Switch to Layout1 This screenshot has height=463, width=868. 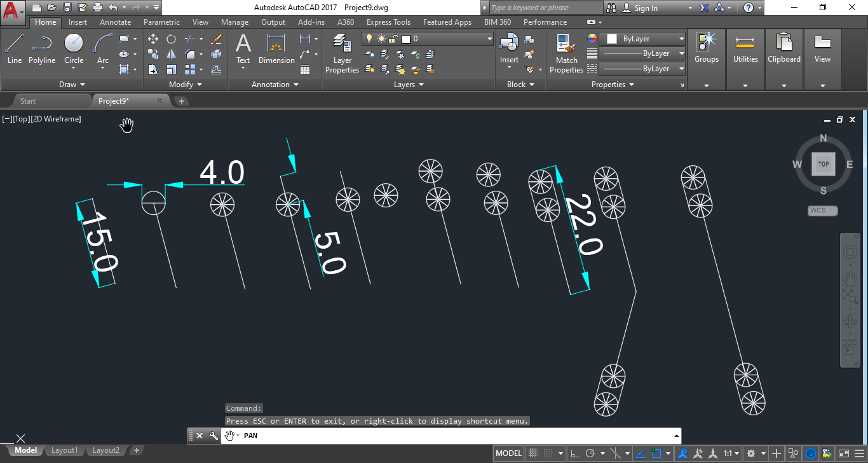(x=64, y=450)
